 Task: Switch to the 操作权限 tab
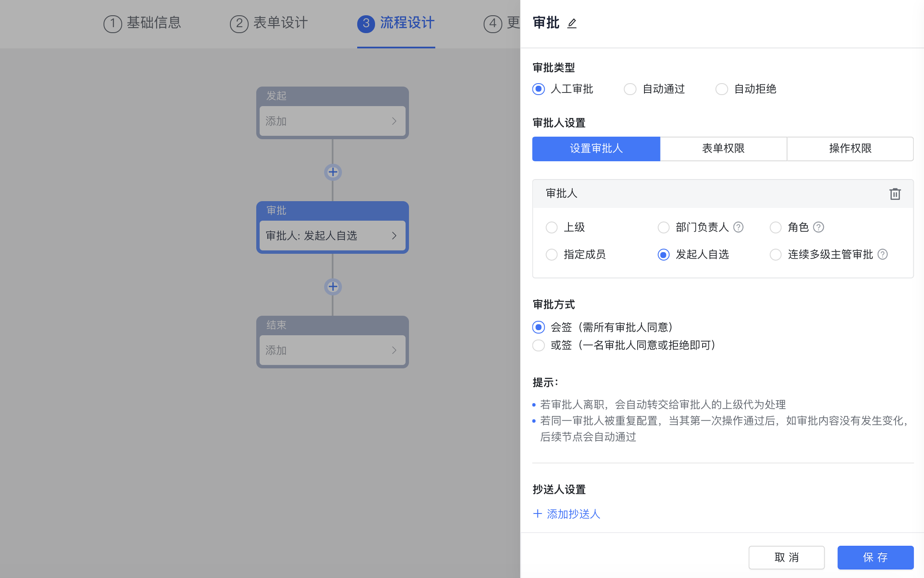(850, 149)
